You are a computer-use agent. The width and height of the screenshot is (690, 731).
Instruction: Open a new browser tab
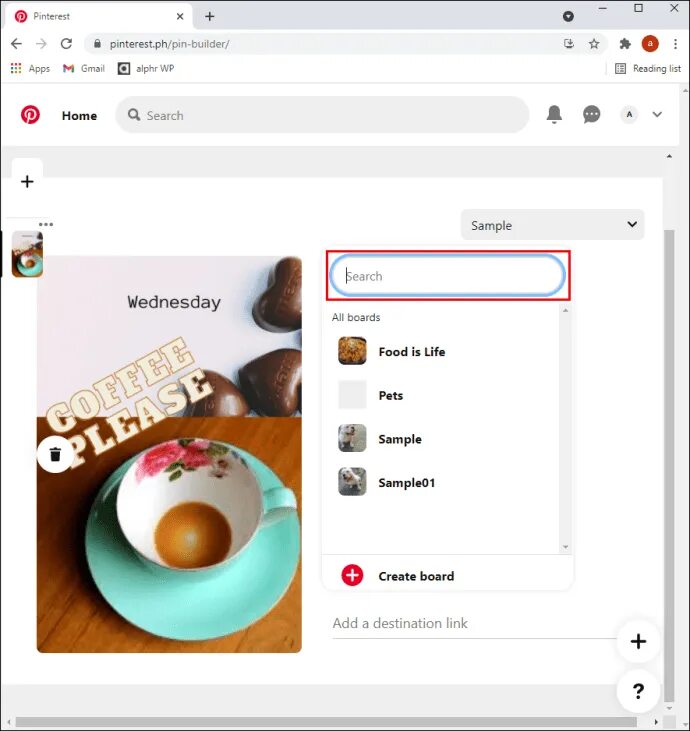(210, 16)
